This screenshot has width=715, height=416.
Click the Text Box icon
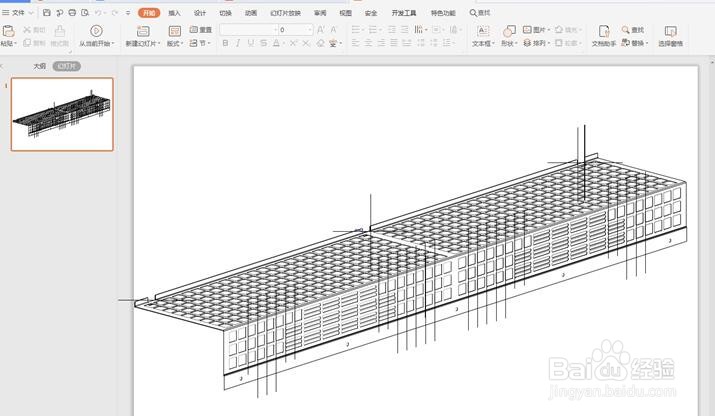(483, 31)
